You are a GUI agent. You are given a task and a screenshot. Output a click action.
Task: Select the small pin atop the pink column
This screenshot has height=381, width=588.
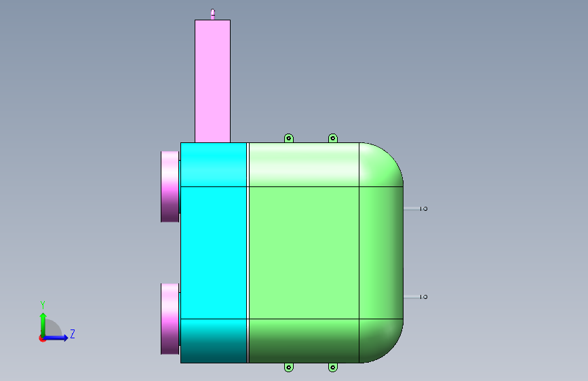213,14
